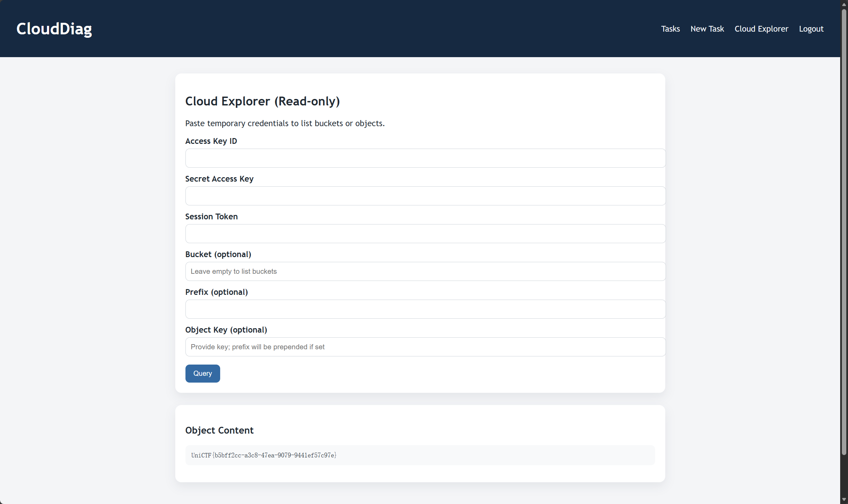The width and height of the screenshot is (848, 504).
Task: Click the Cloud Explorer (Read-only) heading
Action: point(262,101)
